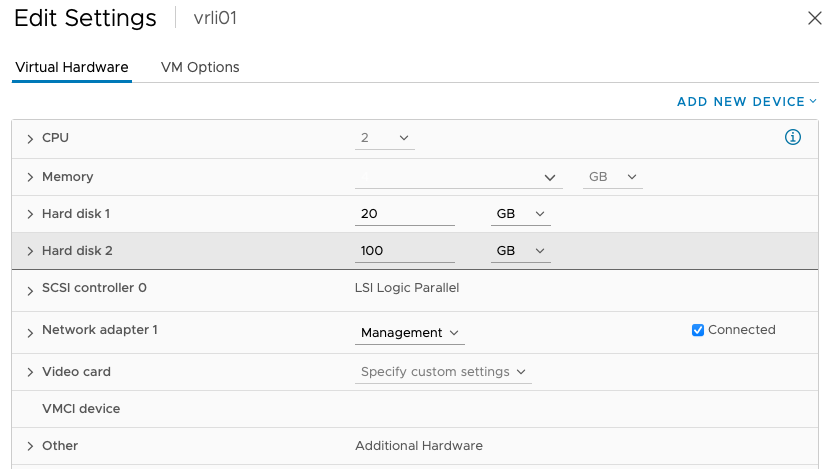The image size is (833, 469).
Task: Expand Hard disk 1 details
Action: pyautogui.click(x=30, y=214)
